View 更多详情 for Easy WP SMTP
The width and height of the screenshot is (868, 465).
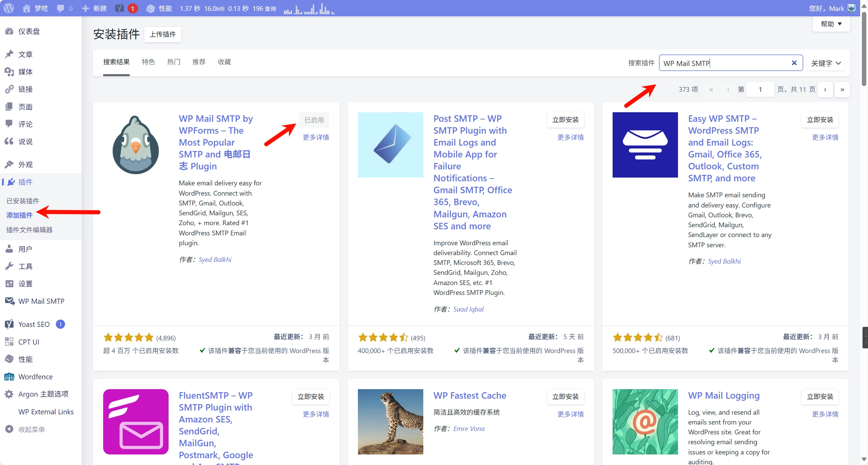[825, 137]
